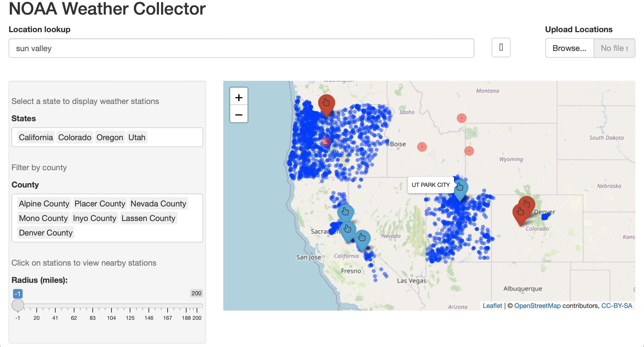
Task: Click the Browse... upload button
Action: [569, 48]
